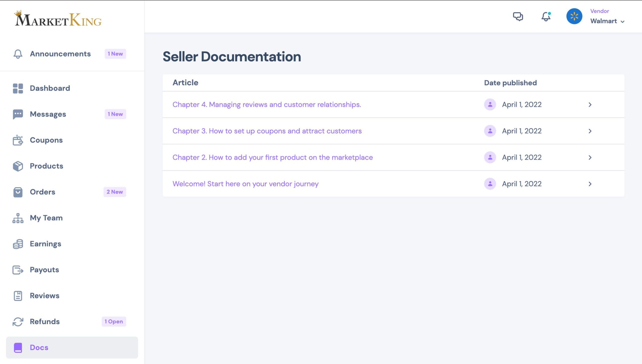Go to Announcements in sidebar
Image resolution: width=642 pixels, height=364 pixels.
pos(60,54)
